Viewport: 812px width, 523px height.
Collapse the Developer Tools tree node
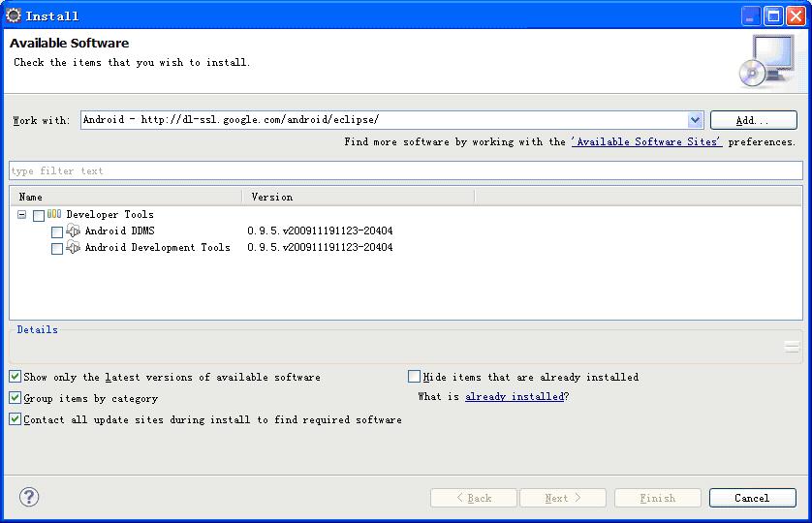click(x=21, y=214)
